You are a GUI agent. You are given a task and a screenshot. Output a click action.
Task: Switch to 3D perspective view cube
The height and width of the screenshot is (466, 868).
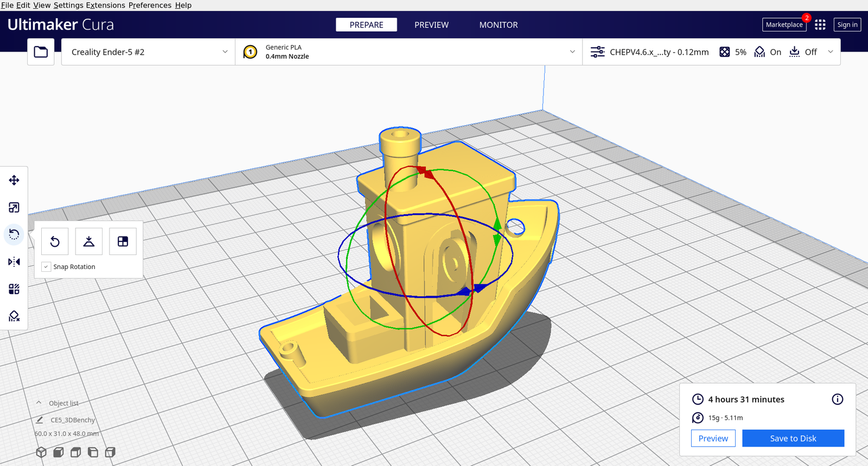click(x=41, y=452)
